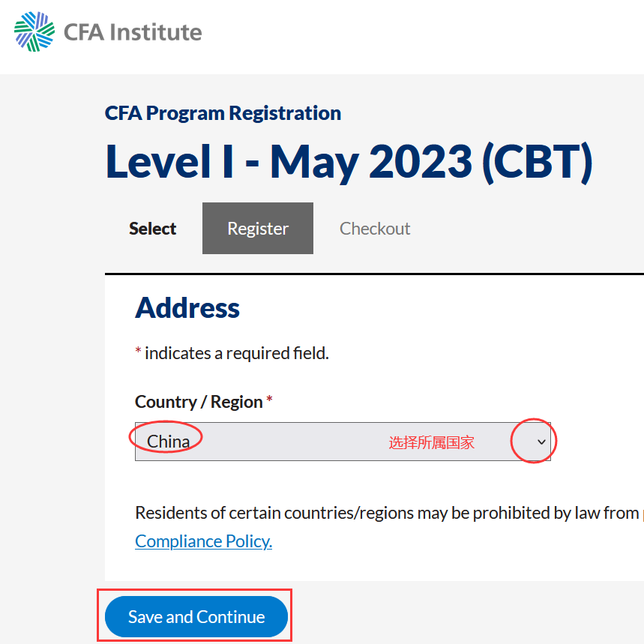Click the CFA Program Registration heading
The image size is (644, 644).
point(223,113)
